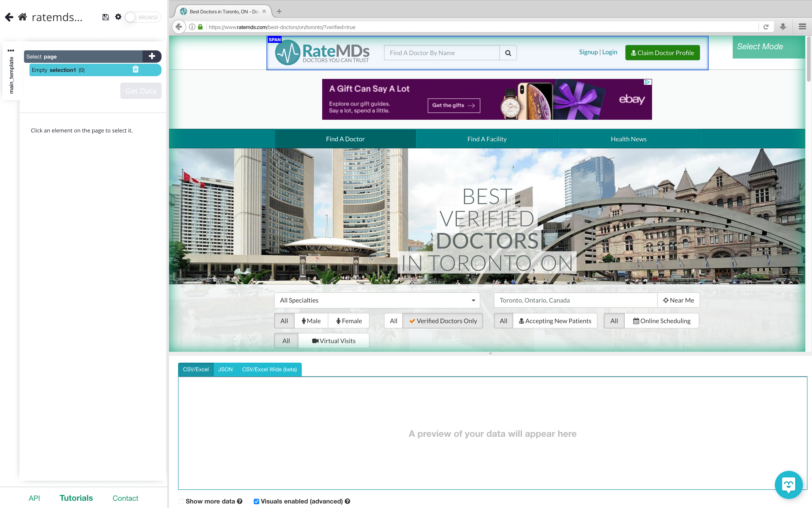This screenshot has width=812, height=508.
Task: Open the Find A Doctor nav tab
Action: click(x=345, y=139)
